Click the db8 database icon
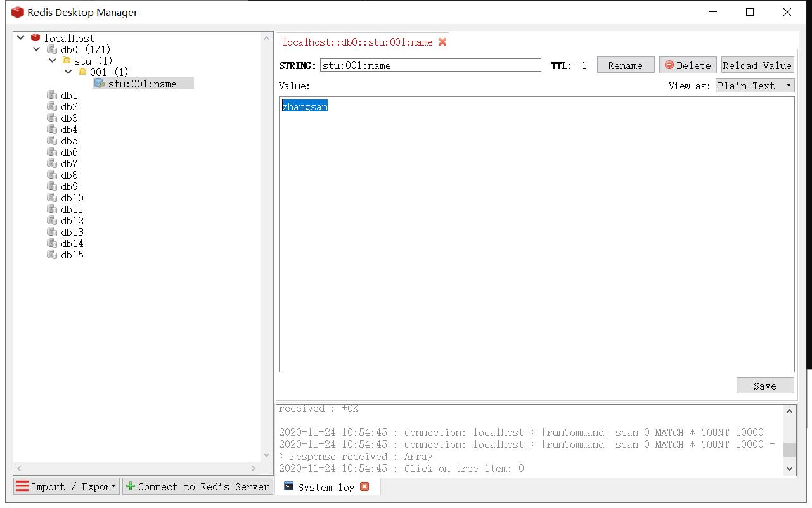The height and width of the screenshot is (508, 812). [x=52, y=175]
